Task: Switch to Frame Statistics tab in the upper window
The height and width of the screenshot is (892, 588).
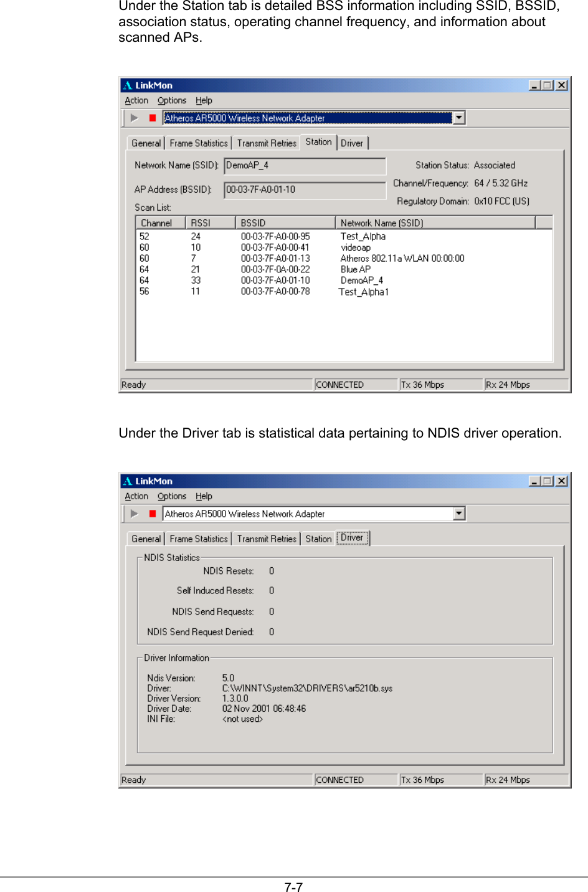Action: click(x=199, y=143)
